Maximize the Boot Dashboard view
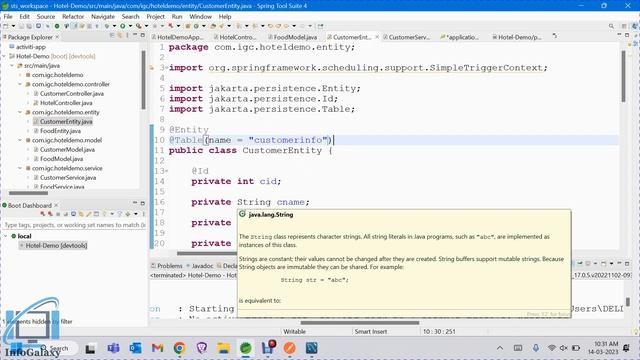Image resolution: width=640 pixels, height=360 pixels. click(x=142, y=203)
